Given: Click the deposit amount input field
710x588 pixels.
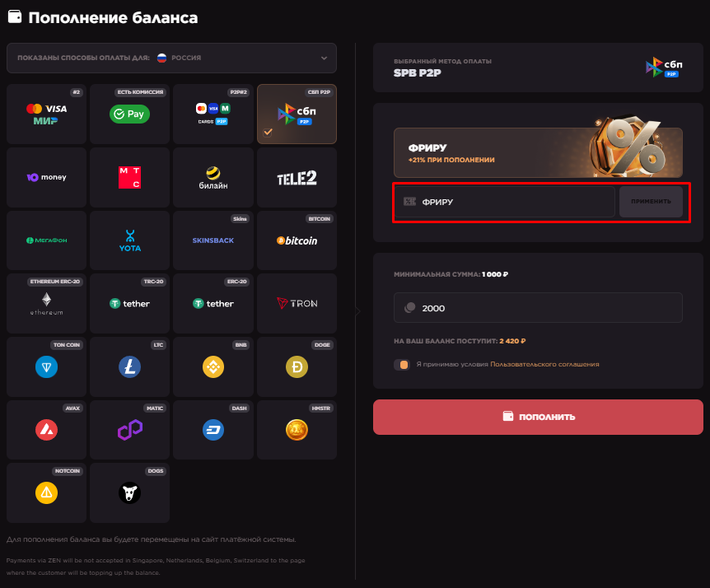Looking at the screenshot, I should tap(538, 308).
